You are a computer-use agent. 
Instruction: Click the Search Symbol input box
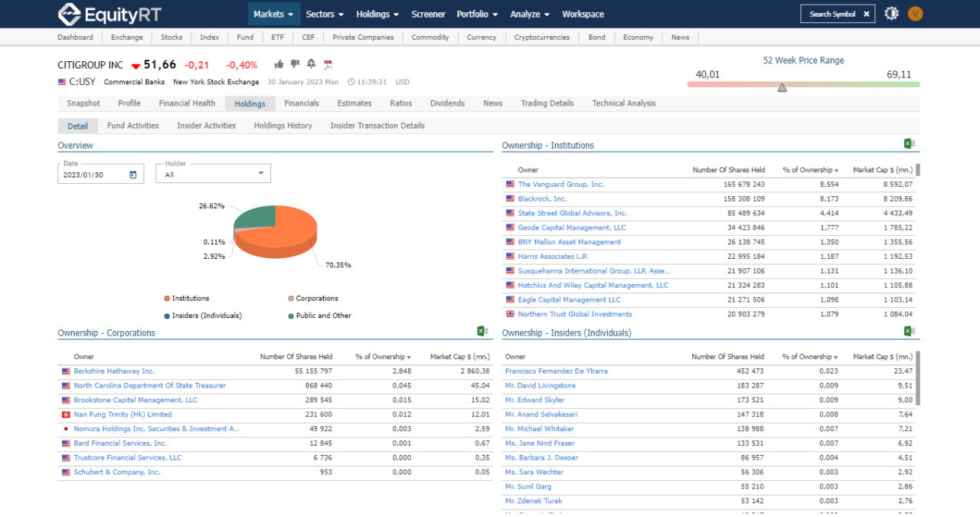click(832, 14)
